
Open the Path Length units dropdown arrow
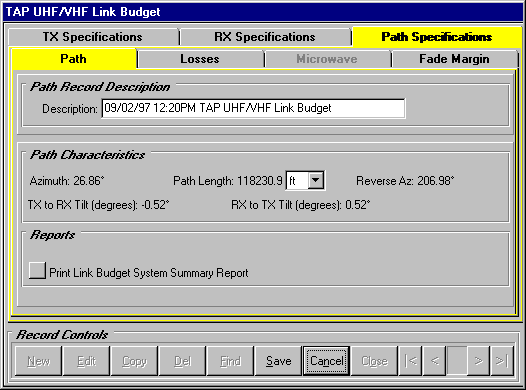[316, 180]
